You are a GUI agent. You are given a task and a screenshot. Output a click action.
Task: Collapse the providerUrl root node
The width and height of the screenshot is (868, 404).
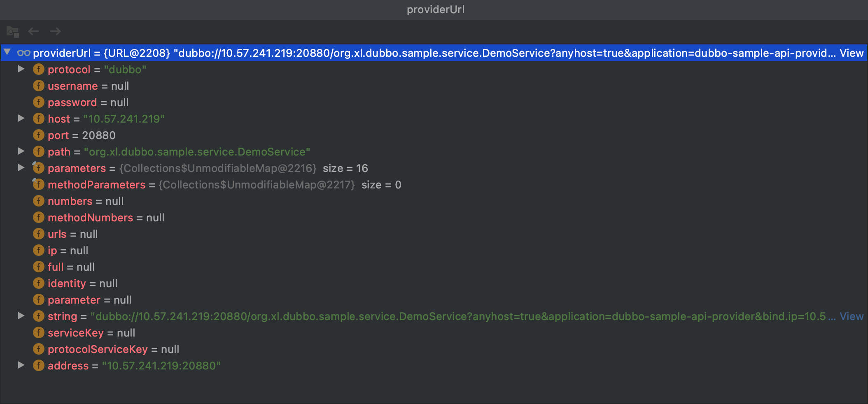7,52
